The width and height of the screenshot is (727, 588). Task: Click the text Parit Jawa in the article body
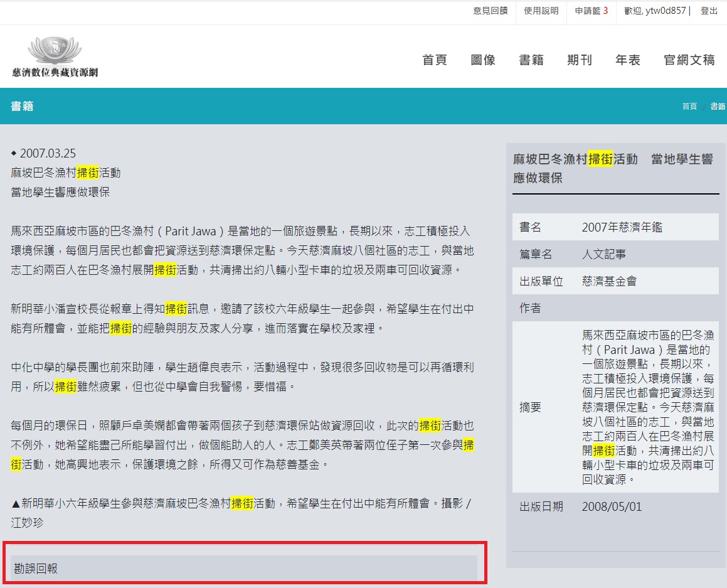(191, 231)
